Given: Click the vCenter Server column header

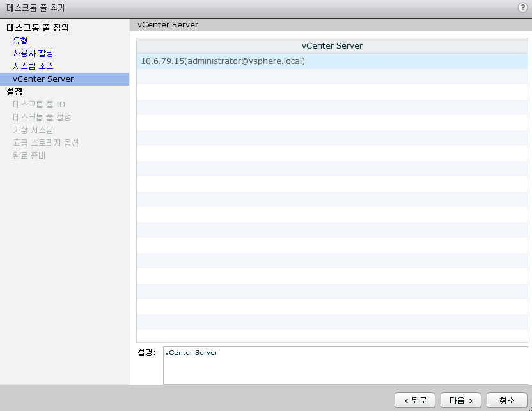Looking at the screenshot, I should pyautogui.click(x=332, y=46).
